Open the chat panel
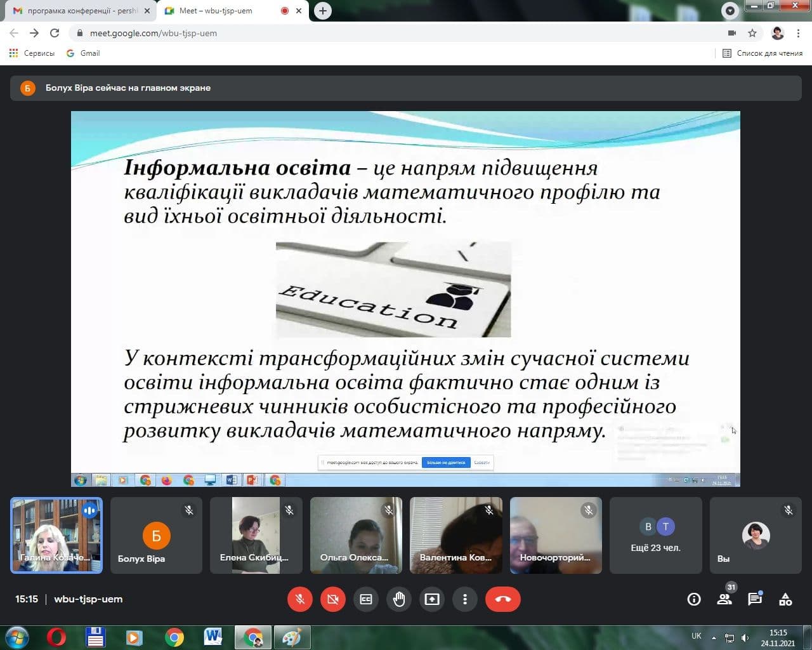This screenshot has height=650, width=812. pos(755,599)
